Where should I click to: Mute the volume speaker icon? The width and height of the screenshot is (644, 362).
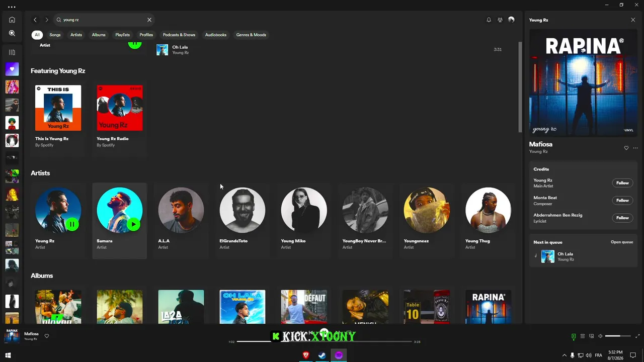coord(600,336)
